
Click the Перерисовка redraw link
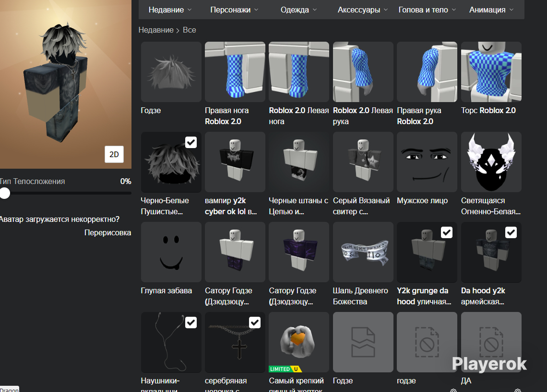tap(108, 233)
